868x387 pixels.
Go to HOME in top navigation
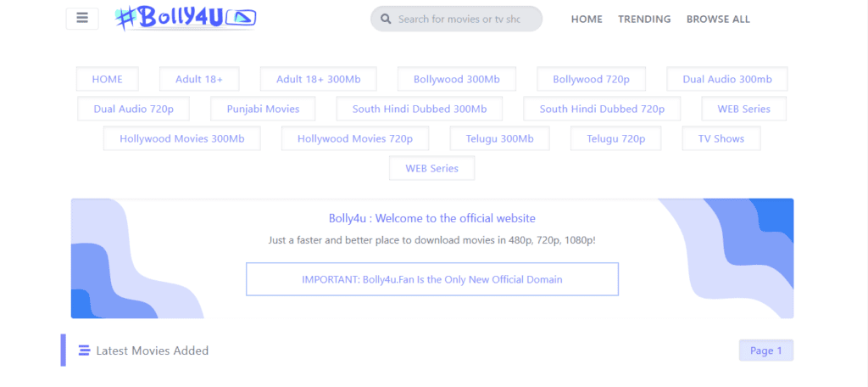coord(587,20)
